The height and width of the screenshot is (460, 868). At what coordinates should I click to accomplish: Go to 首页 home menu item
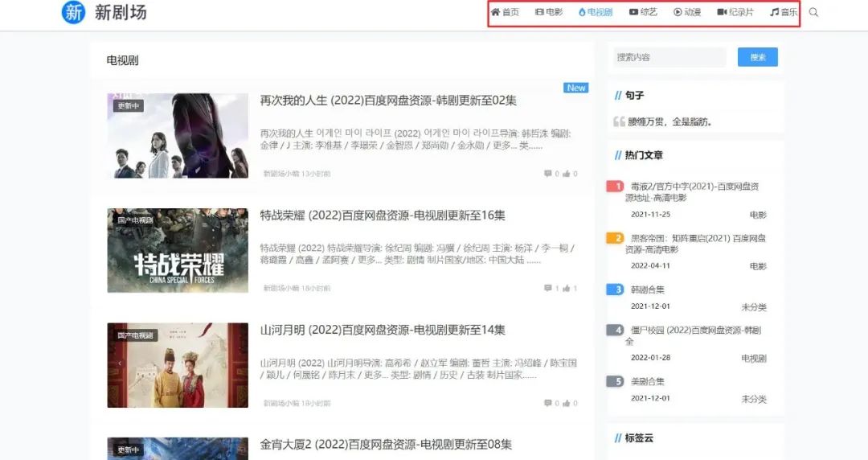click(505, 12)
